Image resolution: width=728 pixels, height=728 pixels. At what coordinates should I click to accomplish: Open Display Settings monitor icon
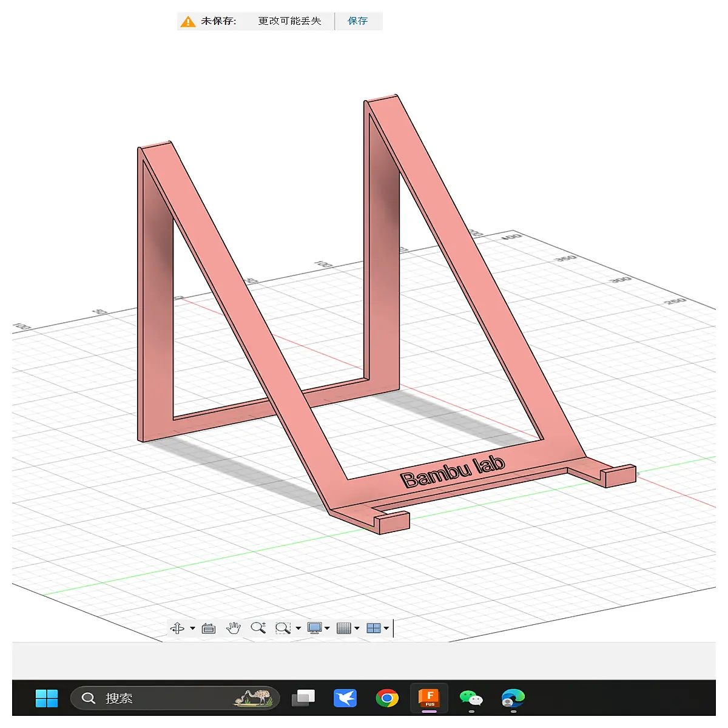[x=314, y=628]
